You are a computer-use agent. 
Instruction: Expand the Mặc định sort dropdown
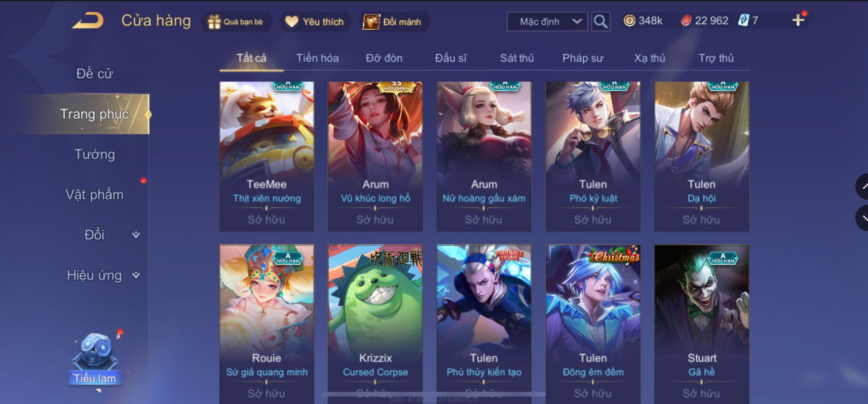[x=547, y=21]
